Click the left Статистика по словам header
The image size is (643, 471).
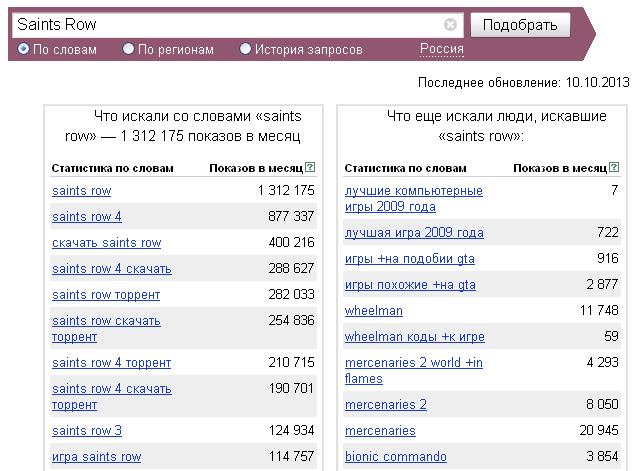(x=113, y=168)
